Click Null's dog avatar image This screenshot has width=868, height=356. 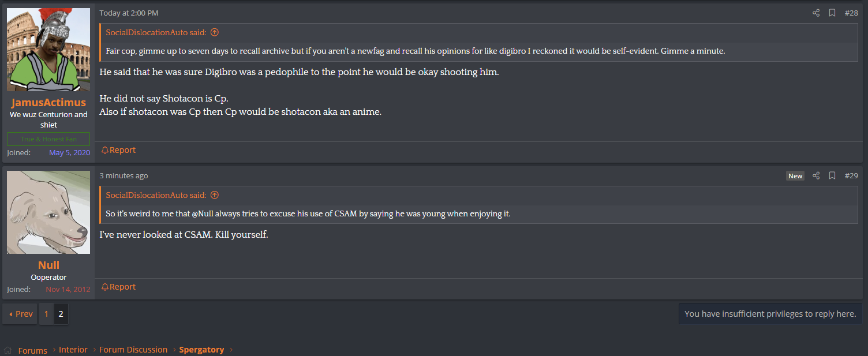click(x=48, y=212)
